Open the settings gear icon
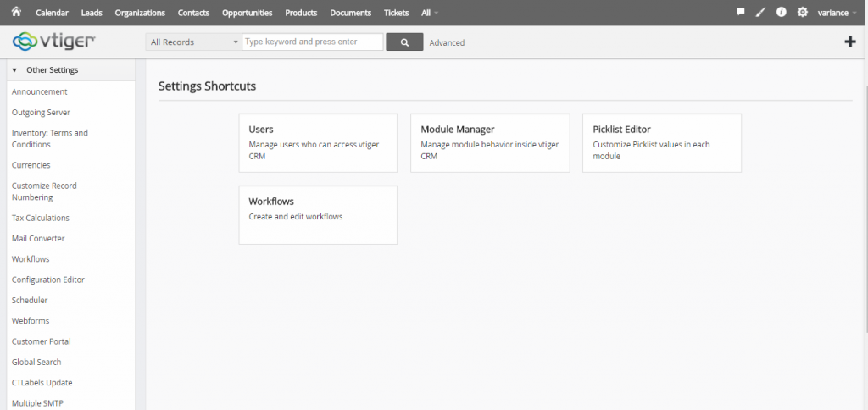This screenshot has width=868, height=410. tap(802, 12)
